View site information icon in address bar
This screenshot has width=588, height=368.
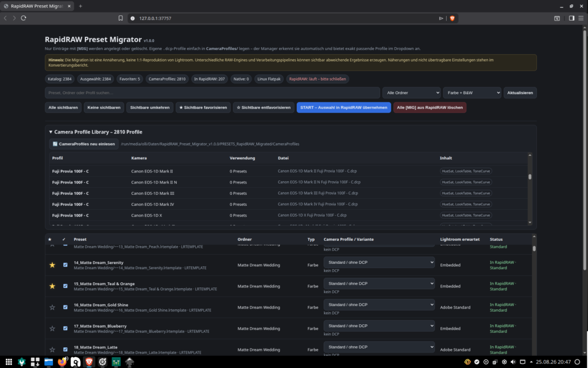[133, 18]
